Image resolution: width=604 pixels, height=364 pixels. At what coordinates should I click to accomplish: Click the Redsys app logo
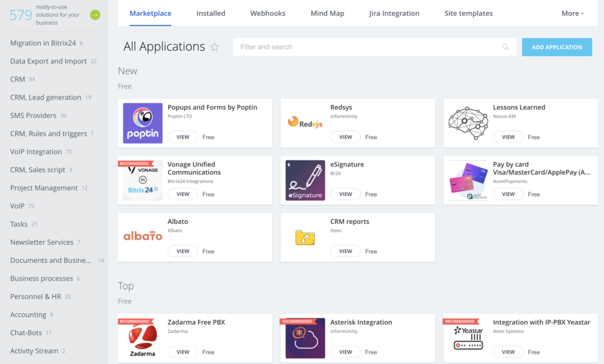tap(305, 123)
